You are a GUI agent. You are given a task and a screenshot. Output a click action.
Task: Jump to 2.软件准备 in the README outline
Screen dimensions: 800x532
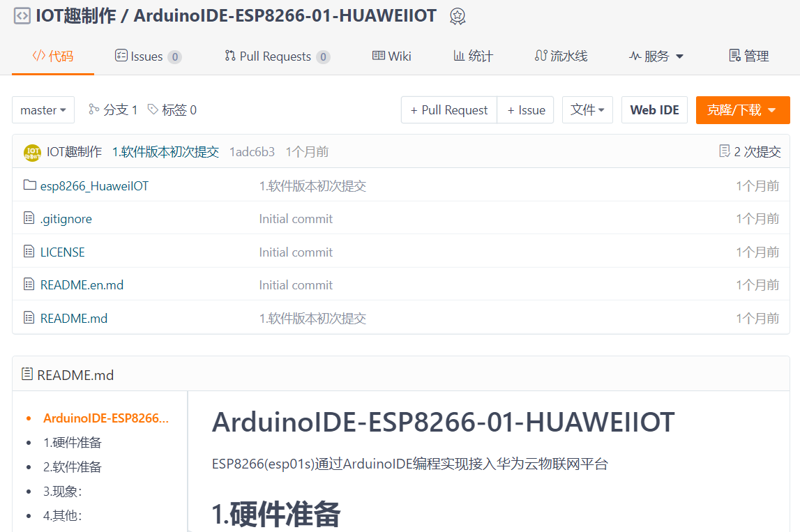[x=72, y=466]
